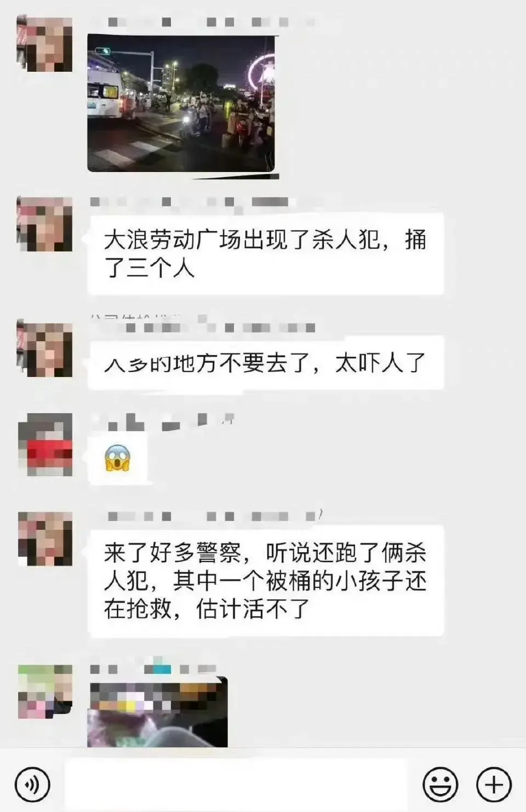Viewport: 526px width, 812px height.
Task: Select the 来了好多警察 message bubble
Action: (x=266, y=581)
